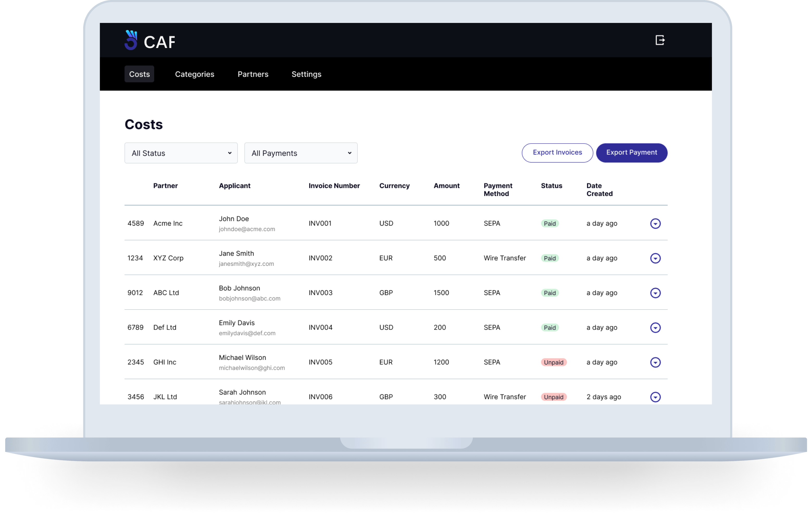Click the Paid status badge for INV001

point(550,223)
